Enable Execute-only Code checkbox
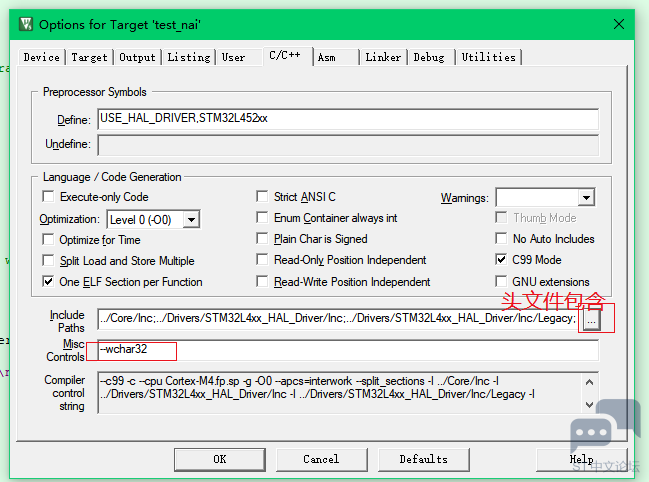This screenshot has height=482, width=649. [48, 196]
